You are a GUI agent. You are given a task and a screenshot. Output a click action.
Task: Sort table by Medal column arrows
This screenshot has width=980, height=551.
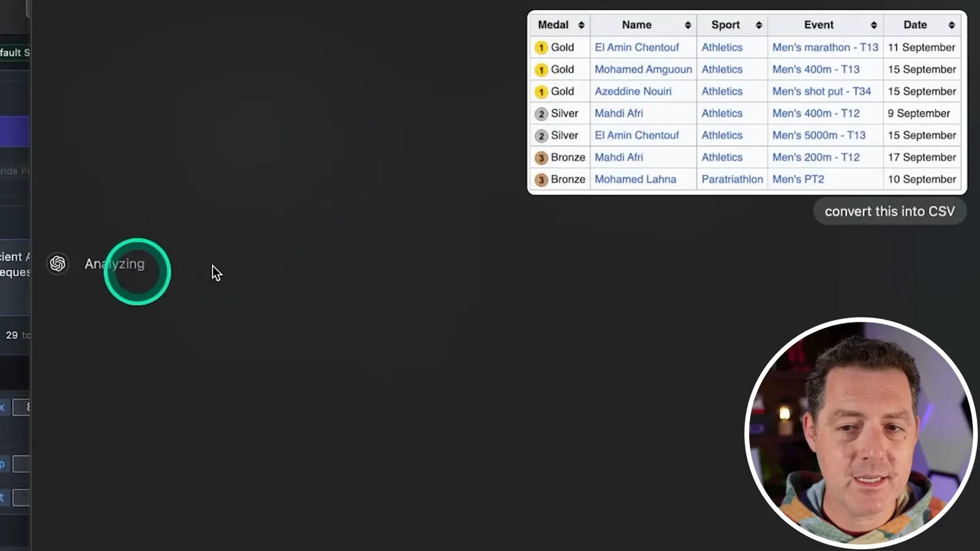pyautogui.click(x=581, y=25)
